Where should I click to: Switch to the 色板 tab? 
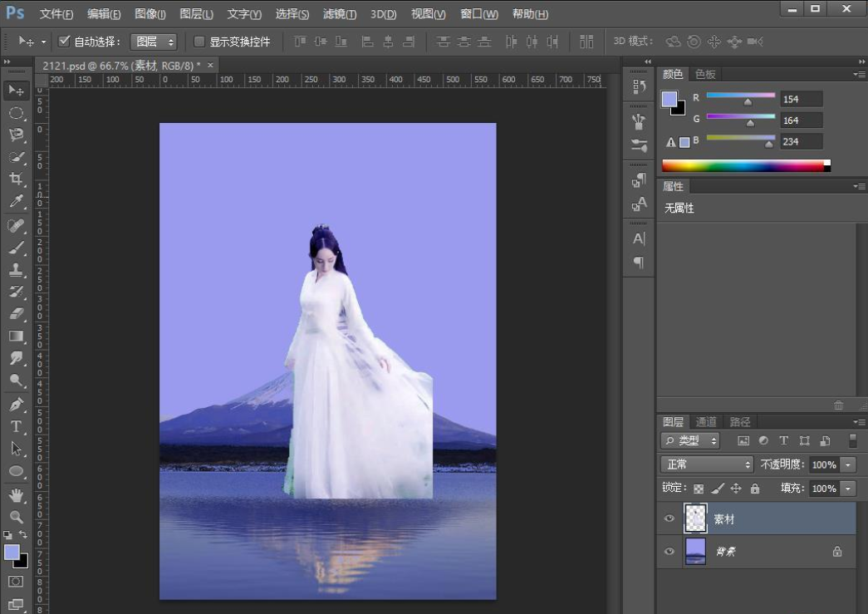click(705, 74)
